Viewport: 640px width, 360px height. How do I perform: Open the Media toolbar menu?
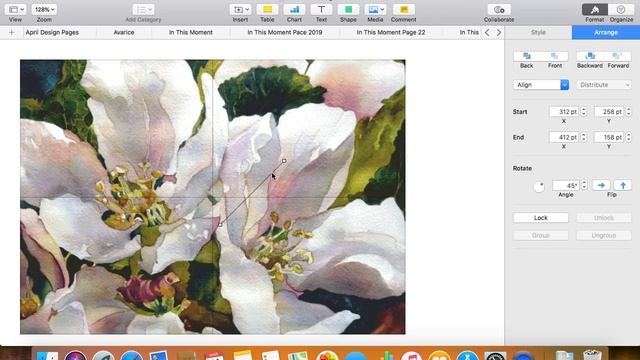click(x=375, y=9)
